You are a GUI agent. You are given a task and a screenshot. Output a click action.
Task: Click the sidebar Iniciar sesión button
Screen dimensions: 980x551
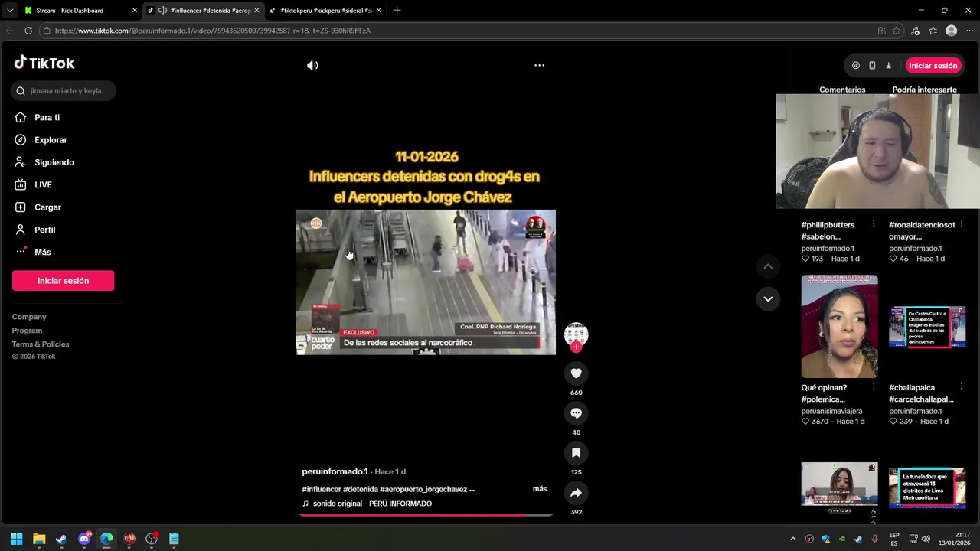pos(63,281)
